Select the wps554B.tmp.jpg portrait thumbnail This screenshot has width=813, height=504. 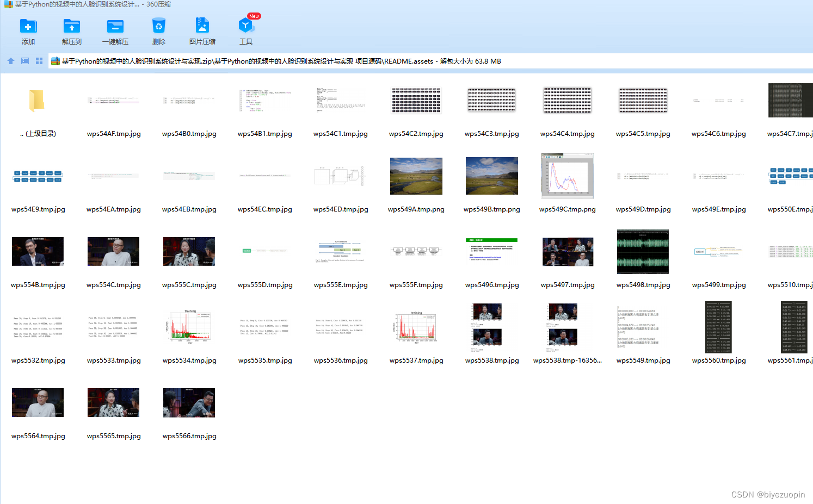38,251
